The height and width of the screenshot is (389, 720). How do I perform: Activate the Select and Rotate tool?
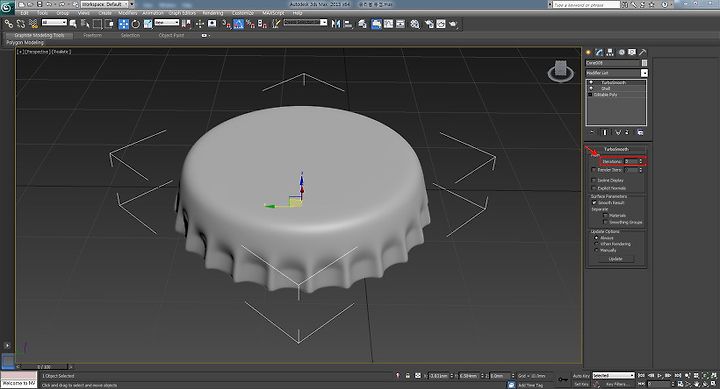pyautogui.click(x=135, y=23)
